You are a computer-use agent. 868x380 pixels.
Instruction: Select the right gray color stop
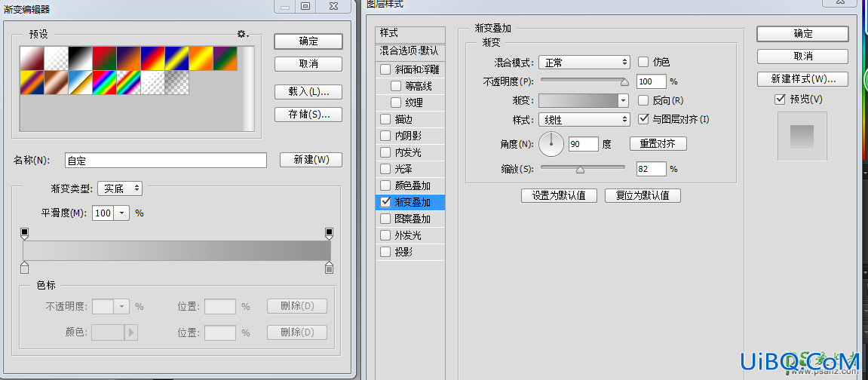click(330, 268)
